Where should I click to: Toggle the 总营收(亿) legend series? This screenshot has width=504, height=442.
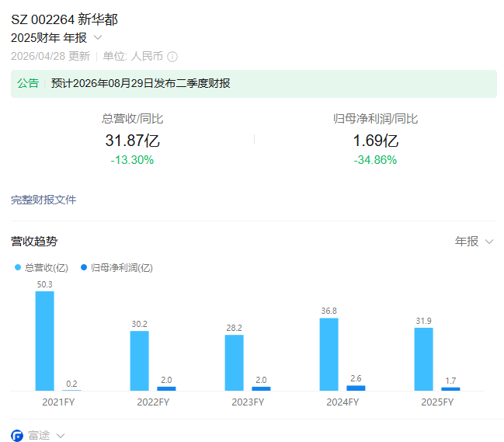click(x=41, y=267)
